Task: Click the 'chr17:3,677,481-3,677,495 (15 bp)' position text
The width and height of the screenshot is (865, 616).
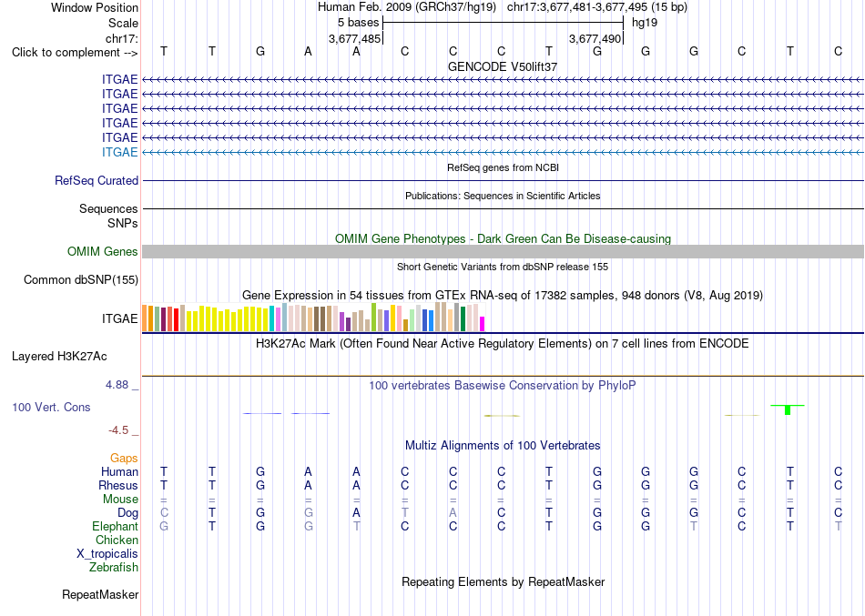Action: 597,7
